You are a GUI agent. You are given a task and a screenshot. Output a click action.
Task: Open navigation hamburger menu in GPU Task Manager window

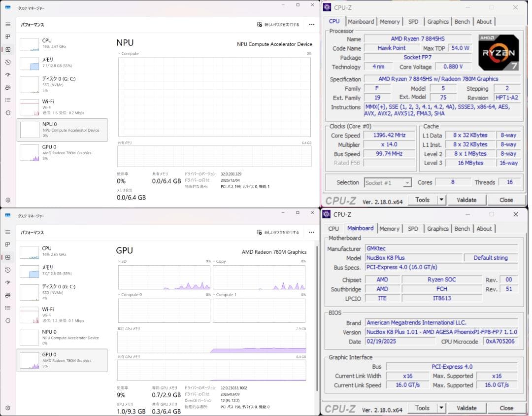[8, 232]
